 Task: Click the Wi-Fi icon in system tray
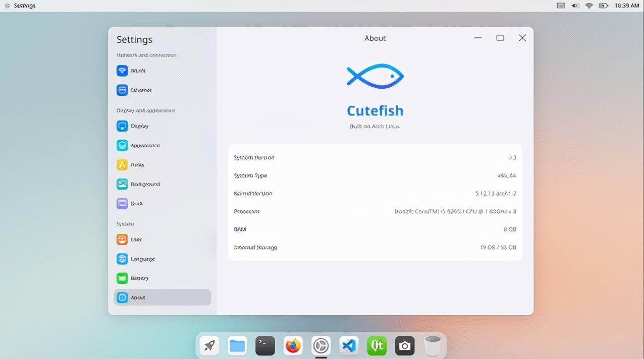(x=589, y=6)
